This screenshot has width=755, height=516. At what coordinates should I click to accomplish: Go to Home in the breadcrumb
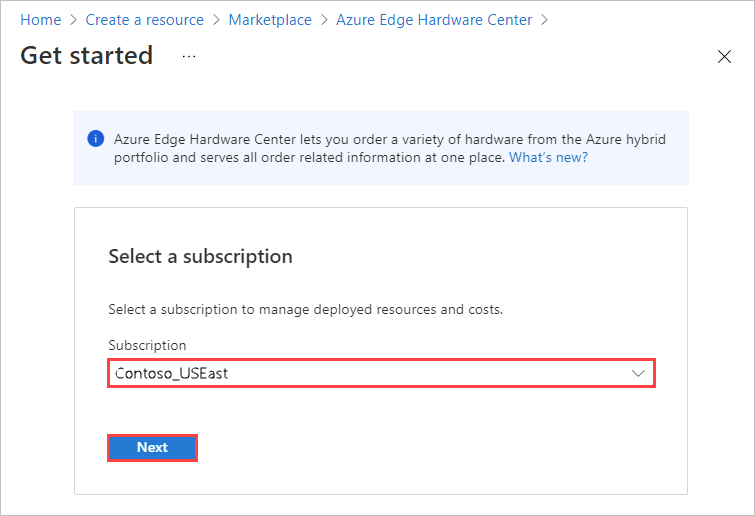click(41, 20)
